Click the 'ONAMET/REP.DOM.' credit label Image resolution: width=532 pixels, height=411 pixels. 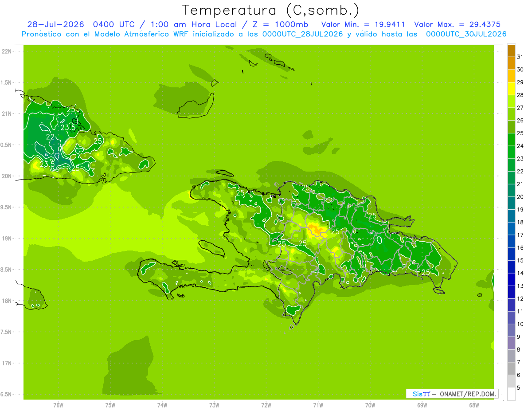click(x=468, y=394)
